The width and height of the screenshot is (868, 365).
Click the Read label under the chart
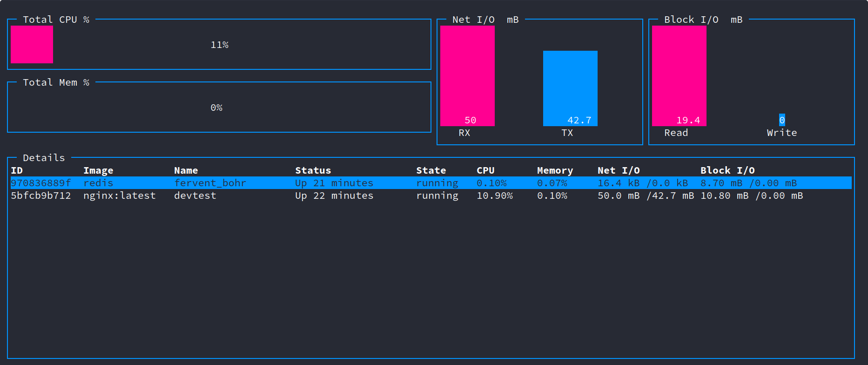676,133
